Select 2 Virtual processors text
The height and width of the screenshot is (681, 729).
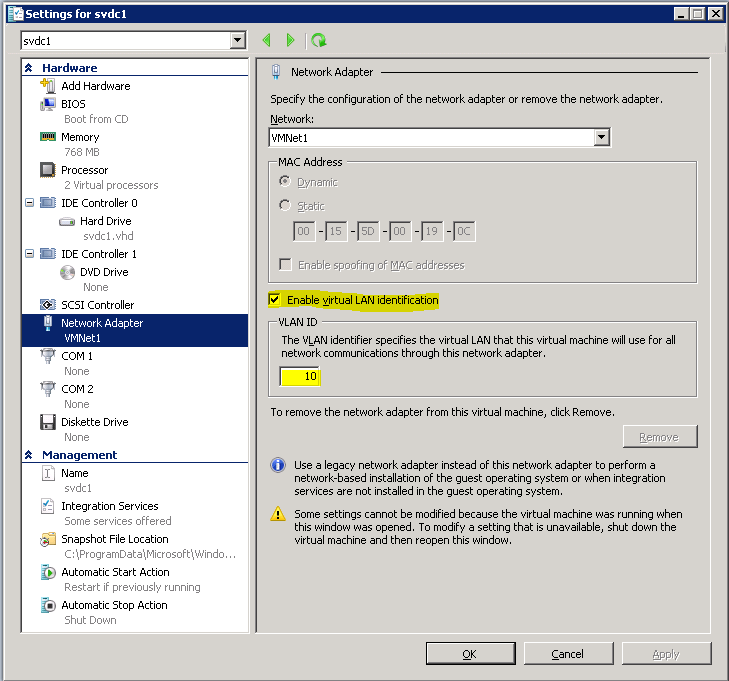(111, 185)
